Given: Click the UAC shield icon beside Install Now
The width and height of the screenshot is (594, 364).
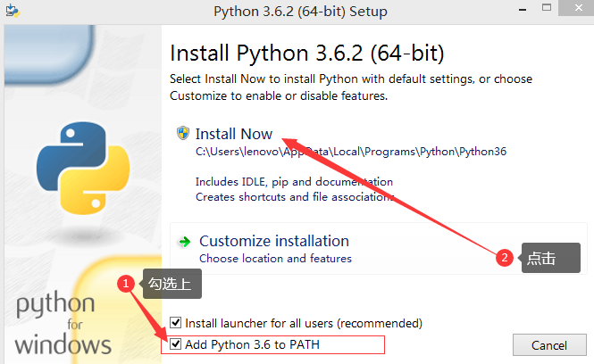Looking at the screenshot, I should click(183, 133).
